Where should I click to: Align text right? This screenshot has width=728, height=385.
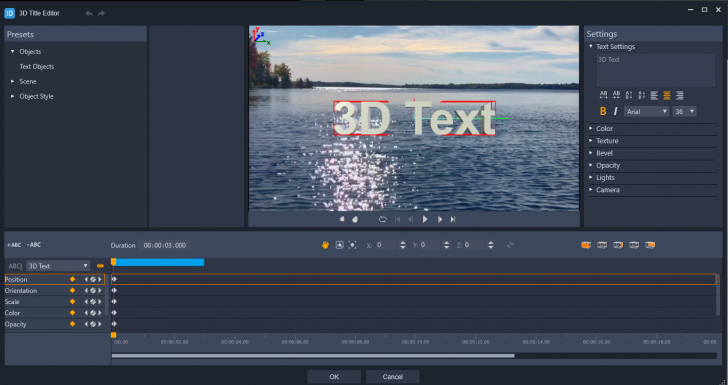[680, 95]
